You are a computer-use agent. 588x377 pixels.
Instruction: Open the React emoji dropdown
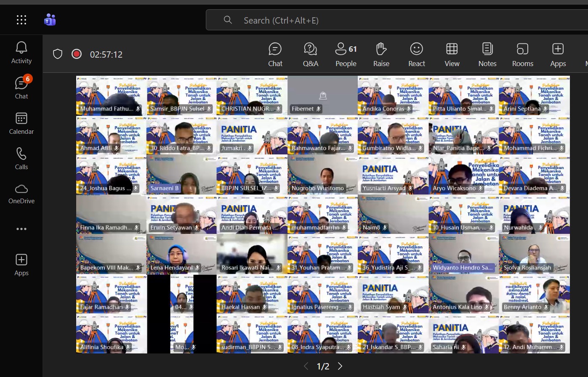[416, 54]
